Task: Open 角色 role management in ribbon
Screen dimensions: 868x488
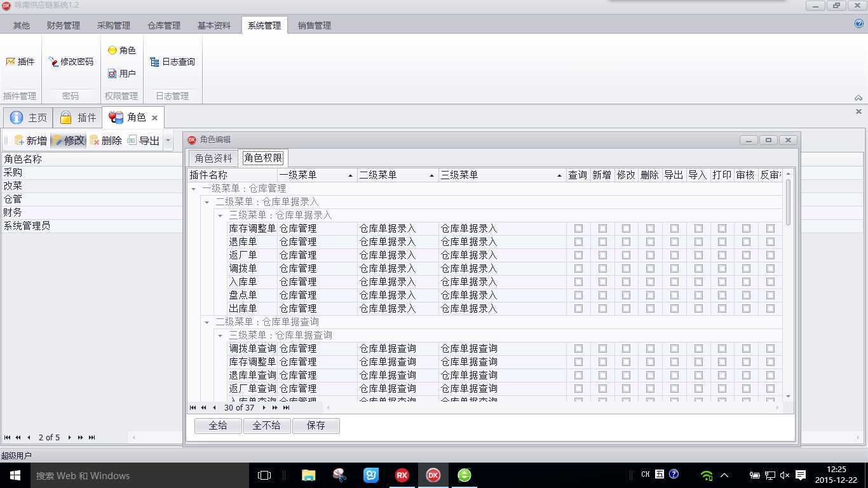Action: coord(121,50)
